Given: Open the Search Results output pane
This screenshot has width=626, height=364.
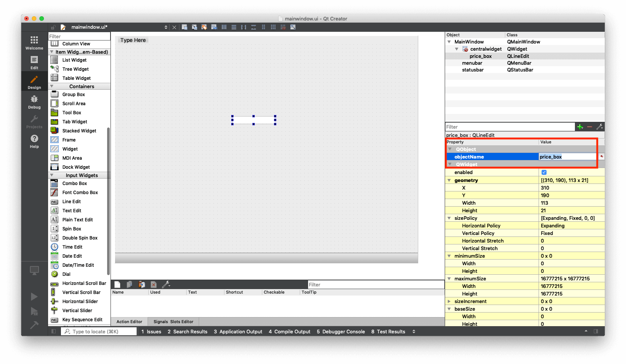Looking at the screenshot, I should pyautogui.click(x=188, y=332).
